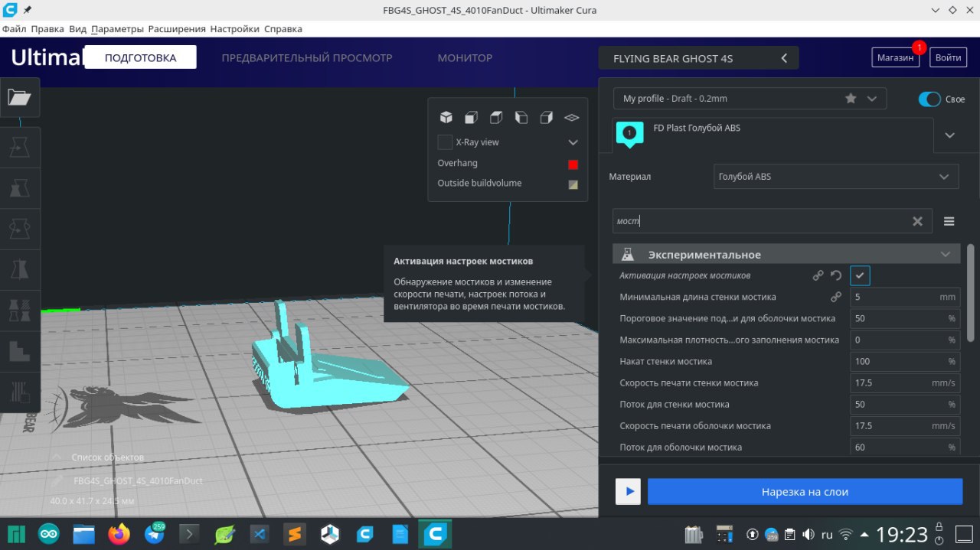Image resolution: width=980 pixels, height=550 pixels.
Task: Click Экспериментальное flask icon
Action: tap(628, 254)
